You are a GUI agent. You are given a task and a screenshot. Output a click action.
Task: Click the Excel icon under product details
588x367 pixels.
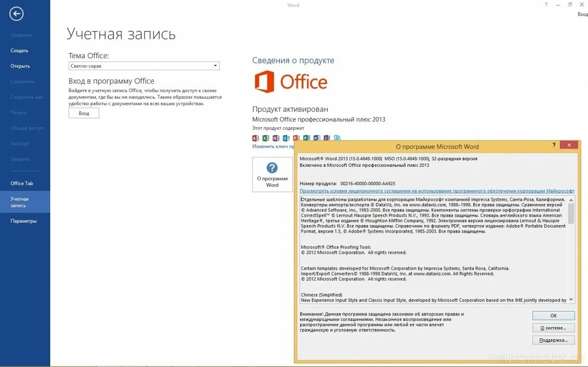(x=266, y=138)
